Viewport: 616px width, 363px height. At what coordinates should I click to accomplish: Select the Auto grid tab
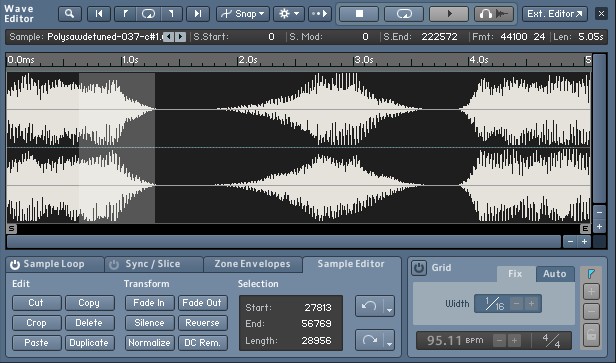(555, 274)
